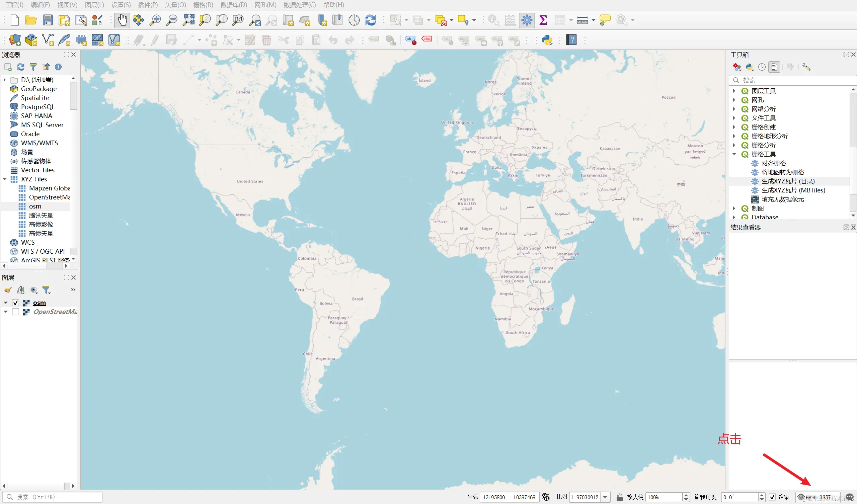The image size is (857, 504).
Task: Click the Zoom Full extent icon
Action: 188,20
